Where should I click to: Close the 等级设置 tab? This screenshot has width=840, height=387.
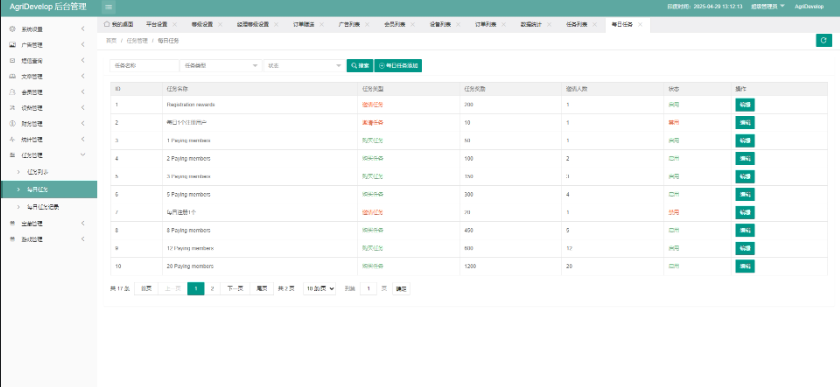pyautogui.click(x=219, y=25)
